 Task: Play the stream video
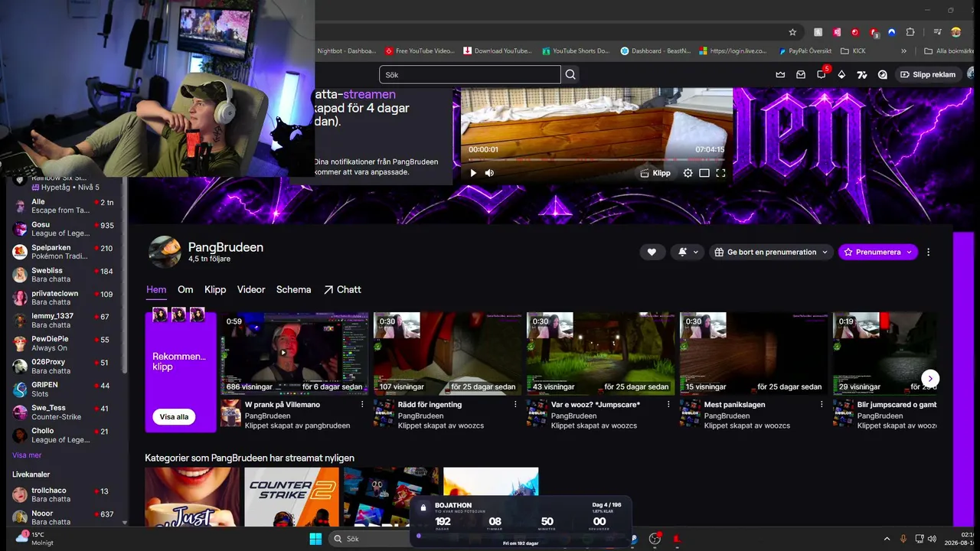(x=473, y=173)
